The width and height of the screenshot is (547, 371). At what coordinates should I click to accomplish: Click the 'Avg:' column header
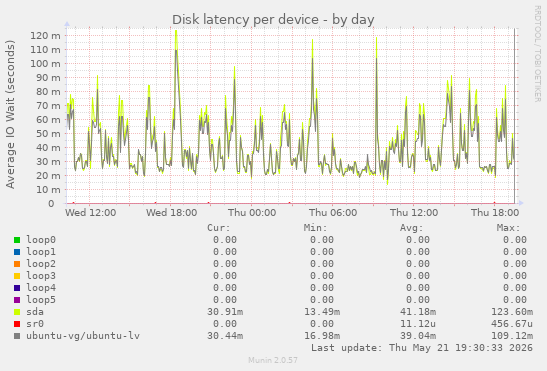pos(412,228)
